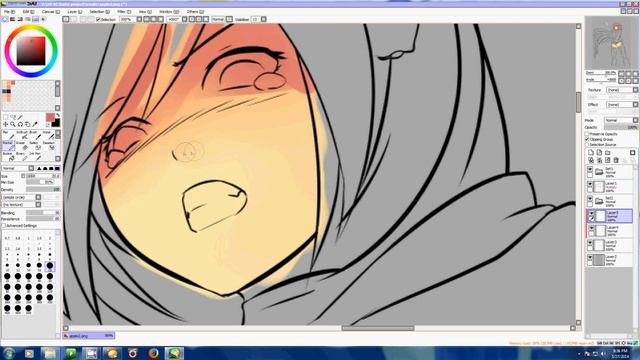The width and height of the screenshot is (640, 360).
Task: Create a new layer with the page icon
Action: click(x=591, y=153)
